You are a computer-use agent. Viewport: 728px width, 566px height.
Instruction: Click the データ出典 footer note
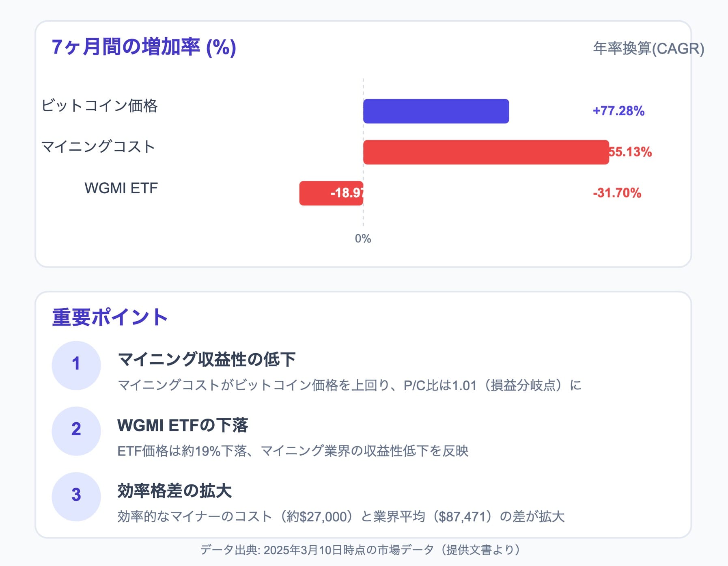click(360, 550)
